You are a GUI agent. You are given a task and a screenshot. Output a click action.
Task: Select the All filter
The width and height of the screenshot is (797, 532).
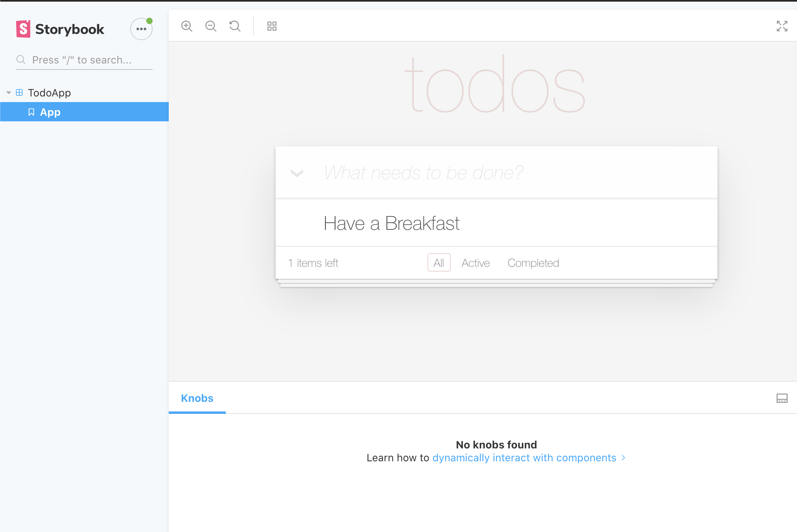point(439,263)
